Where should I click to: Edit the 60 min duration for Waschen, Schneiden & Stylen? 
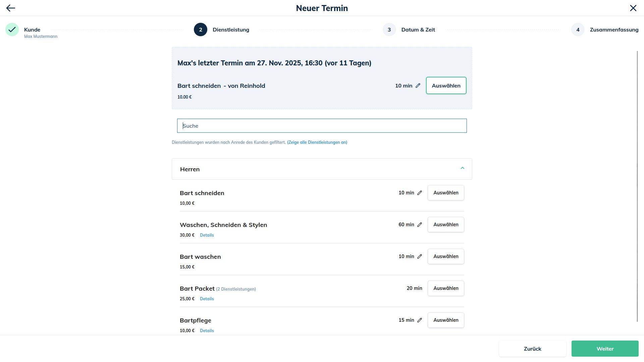coord(420,225)
